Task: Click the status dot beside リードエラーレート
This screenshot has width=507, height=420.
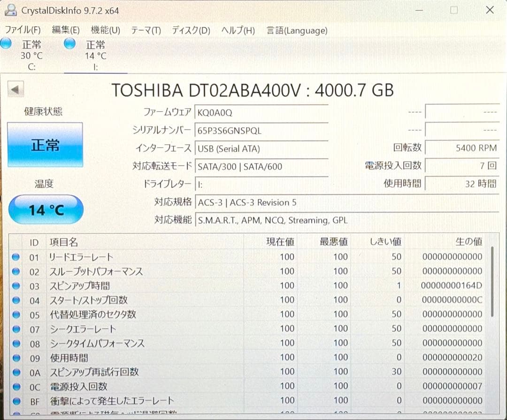Action: pos(15,257)
